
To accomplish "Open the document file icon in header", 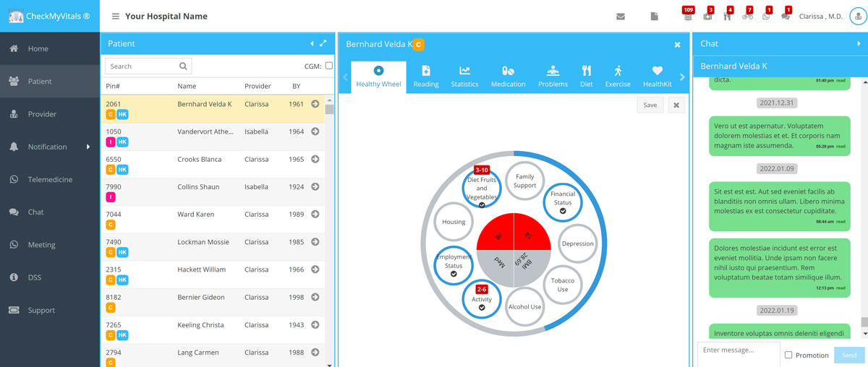I will coord(654,17).
